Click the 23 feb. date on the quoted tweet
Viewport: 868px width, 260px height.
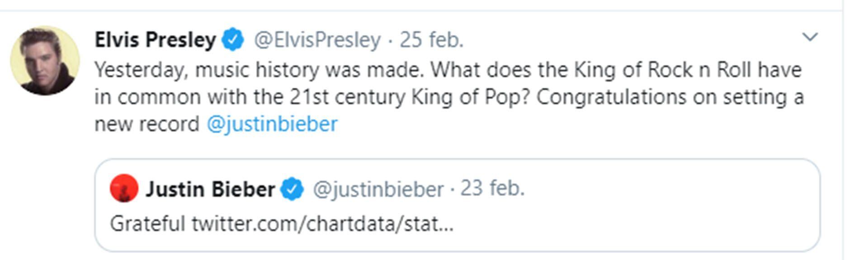pyautogui.click(x=492, y=188)
